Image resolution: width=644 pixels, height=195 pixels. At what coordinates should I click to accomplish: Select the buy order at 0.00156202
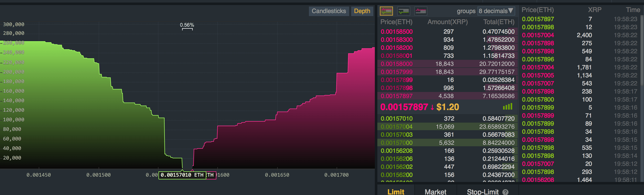pyautogui.click(x=448, y=167)
